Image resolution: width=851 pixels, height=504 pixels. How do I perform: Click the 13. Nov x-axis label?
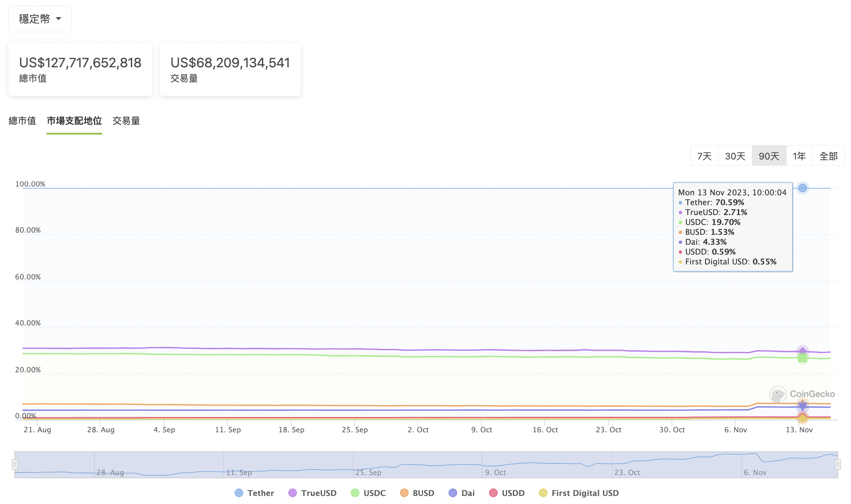point(799,430)
